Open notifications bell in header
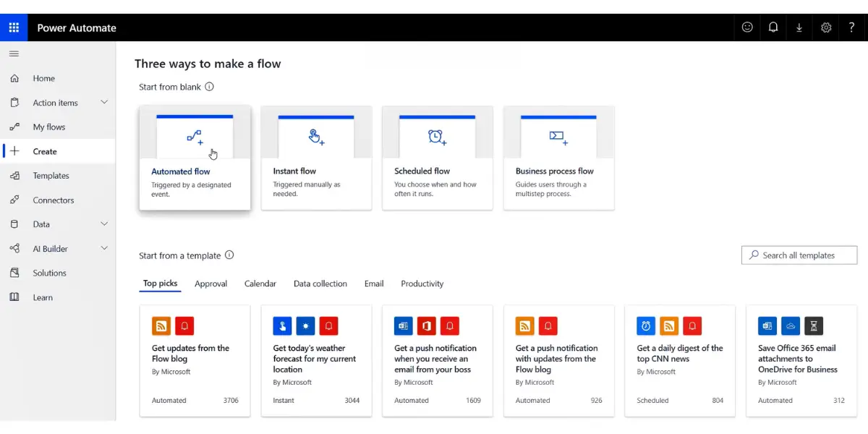The height and width of the screenshot is (434, 868). (773, 27)
